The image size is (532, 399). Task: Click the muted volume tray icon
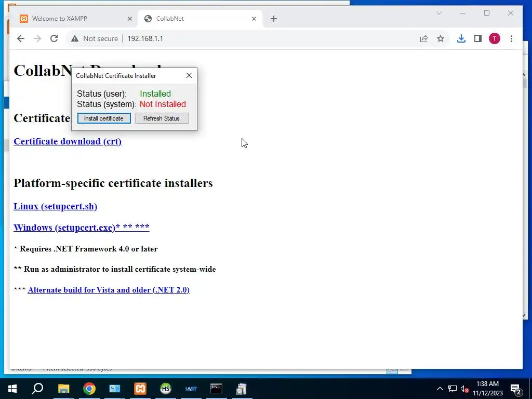[465, 389]
